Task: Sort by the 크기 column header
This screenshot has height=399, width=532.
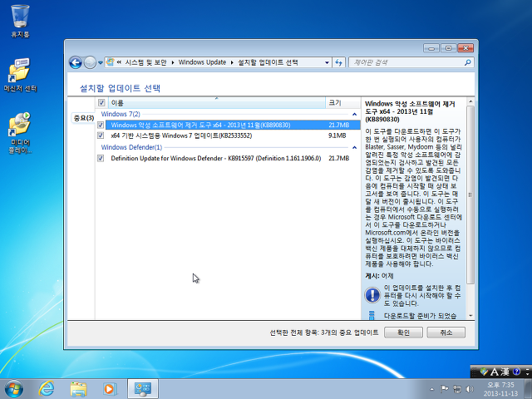Action: pos(342,103)
